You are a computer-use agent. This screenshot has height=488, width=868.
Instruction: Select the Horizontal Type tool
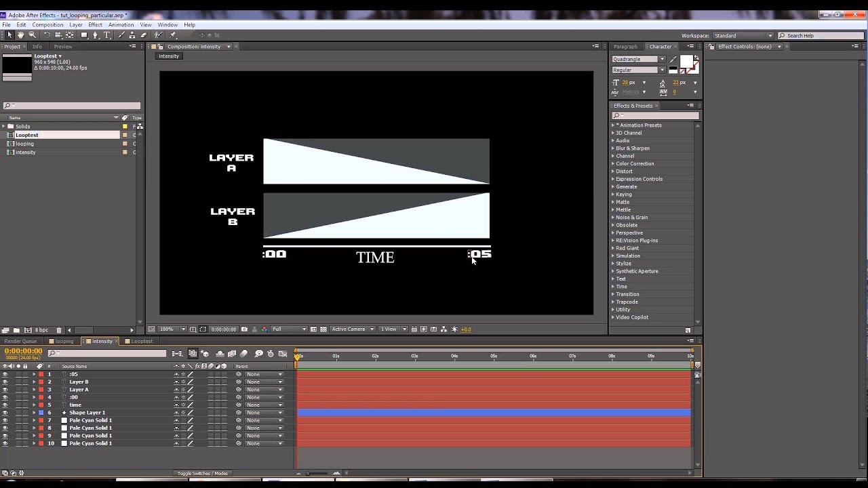pyautogui.click(x=106, y=35)
